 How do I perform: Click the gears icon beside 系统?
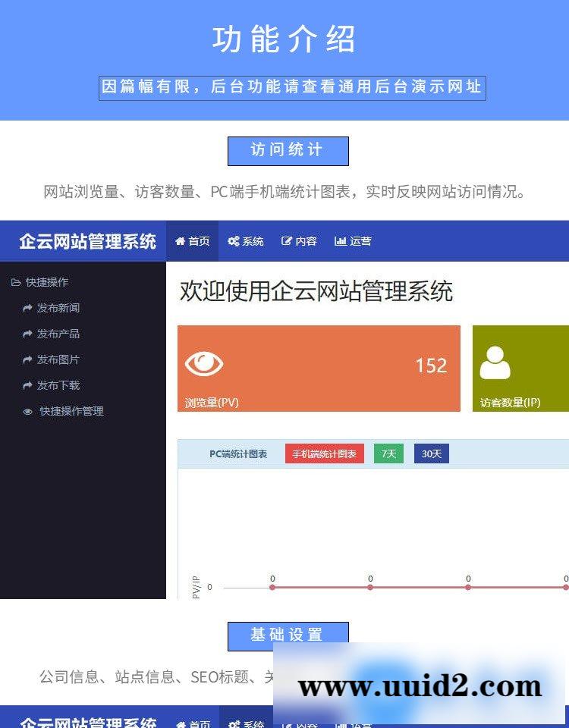click(x=234, y=241)
